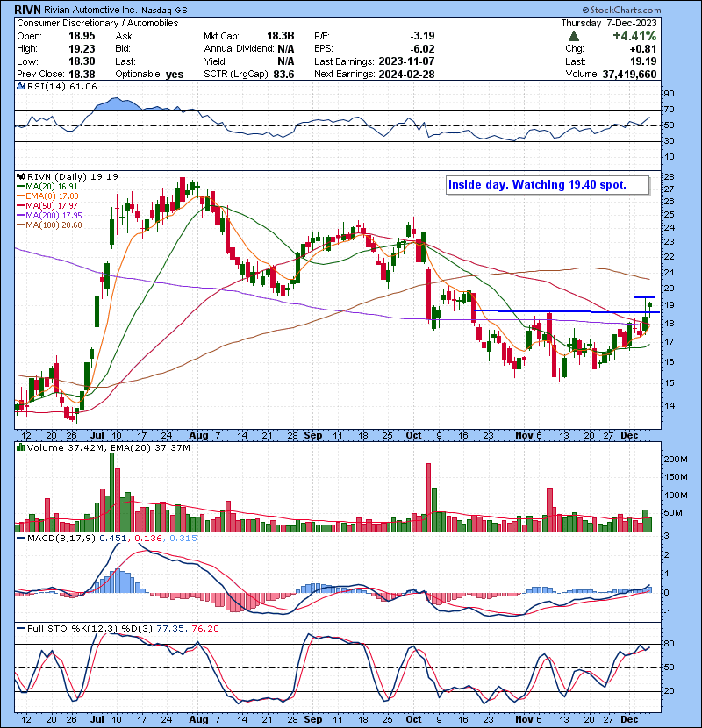Click the Volume 37.42M panel label

[67, 447]
